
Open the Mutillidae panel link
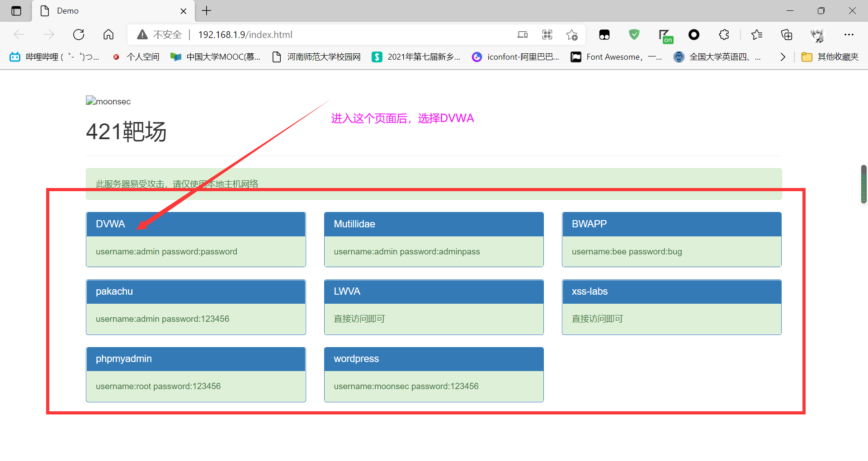[x=354, y=224]
